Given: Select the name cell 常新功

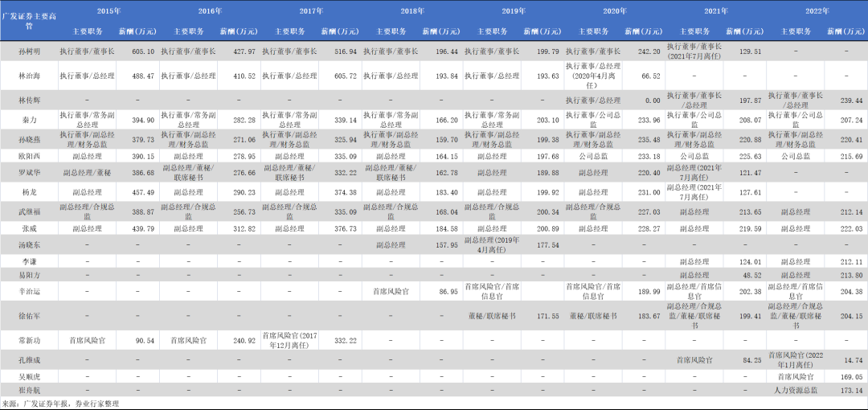Looking at the screenshot, I should [x=29, y=340].
